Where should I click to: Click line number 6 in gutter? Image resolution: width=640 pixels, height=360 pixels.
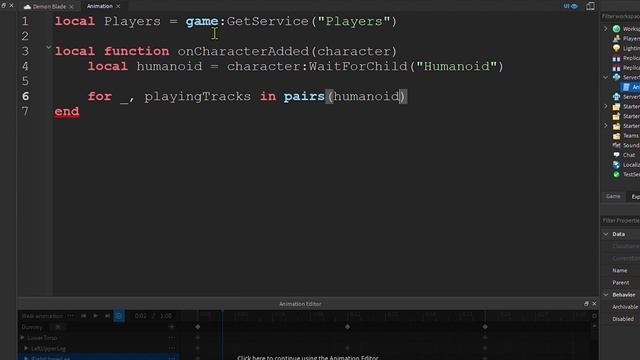tap(25, 96)
